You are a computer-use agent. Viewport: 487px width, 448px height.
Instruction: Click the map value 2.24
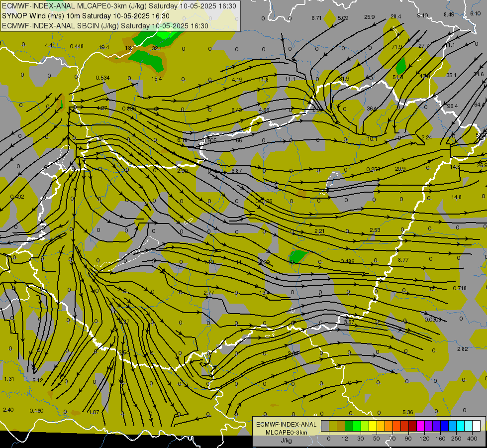tap(427, 137)
